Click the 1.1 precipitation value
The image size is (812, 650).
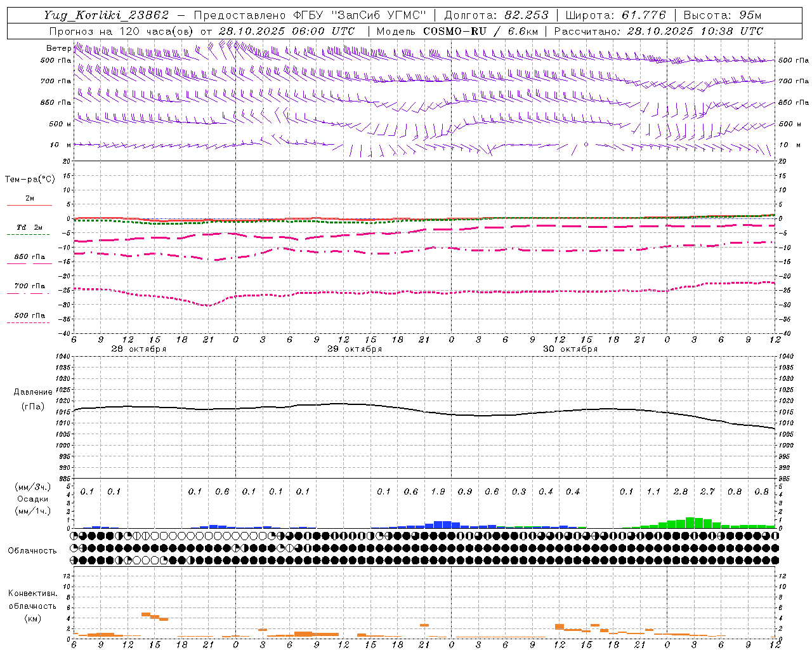(653, 491)
